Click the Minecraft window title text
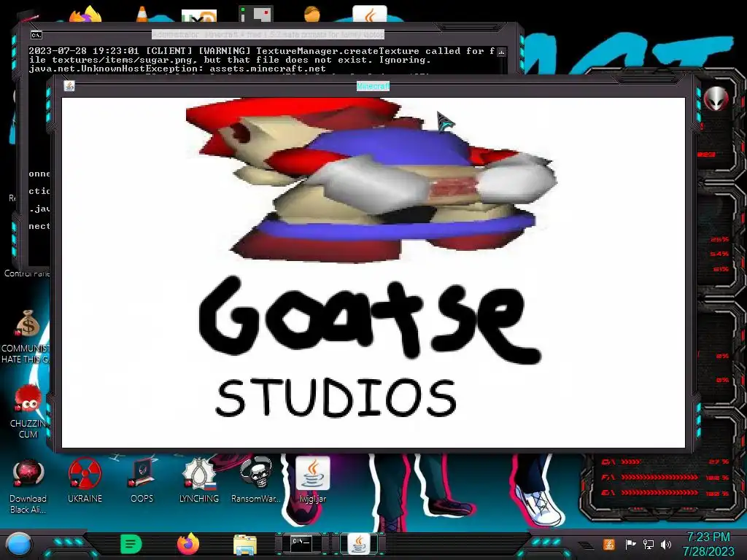747x560 pixels. pyautogui.click(x=373, y=86)
